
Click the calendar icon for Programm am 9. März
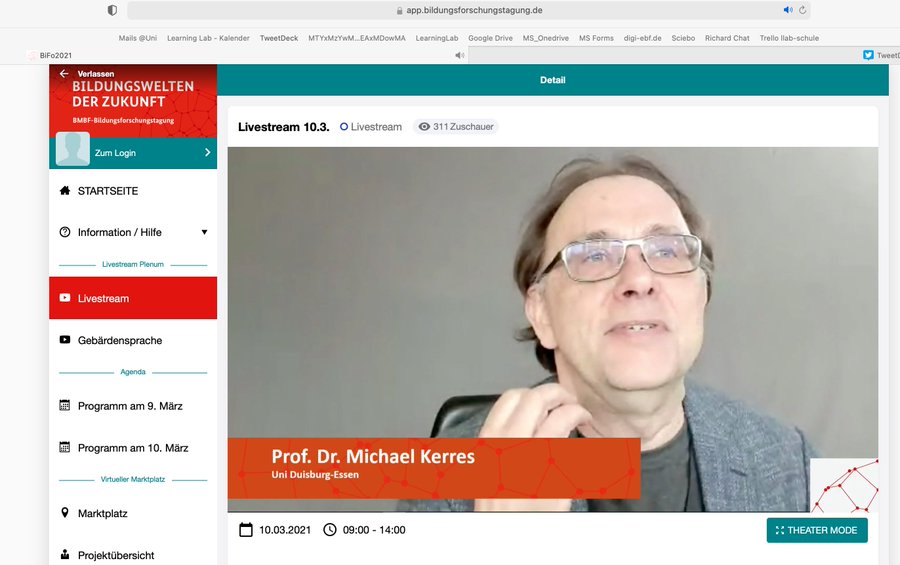point(65,406)
